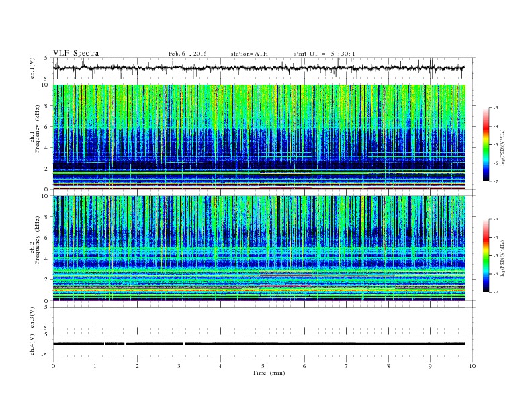Click the "-7" tick on ch.1 color bar
Screen dimensions: 532x411
tap(495, 181)
